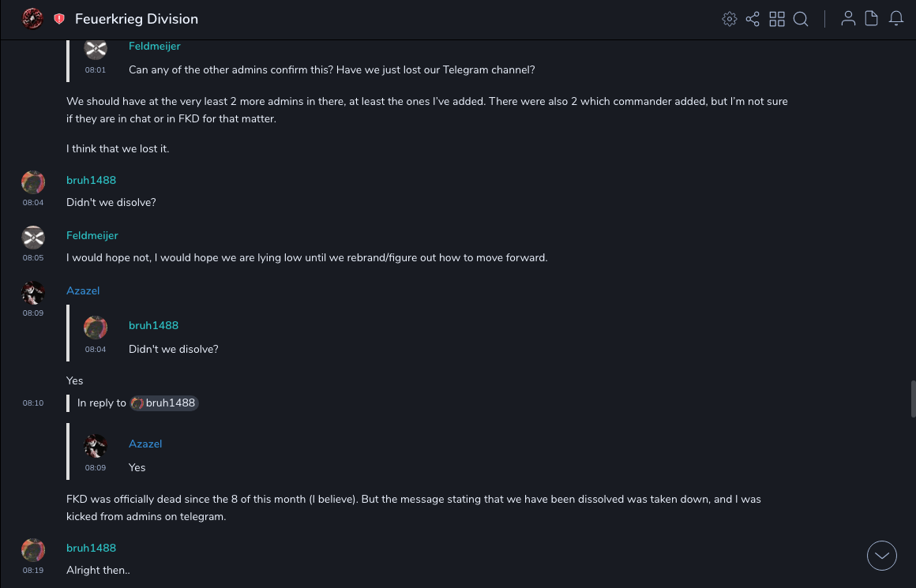Click the search magnifier icon

click(x=801, y=19)
